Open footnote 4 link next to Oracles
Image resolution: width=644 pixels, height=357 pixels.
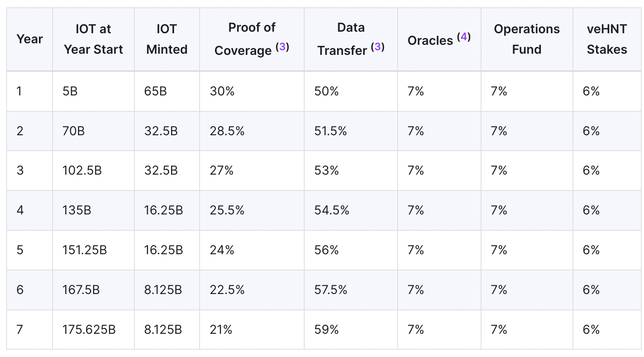[464, 37]
